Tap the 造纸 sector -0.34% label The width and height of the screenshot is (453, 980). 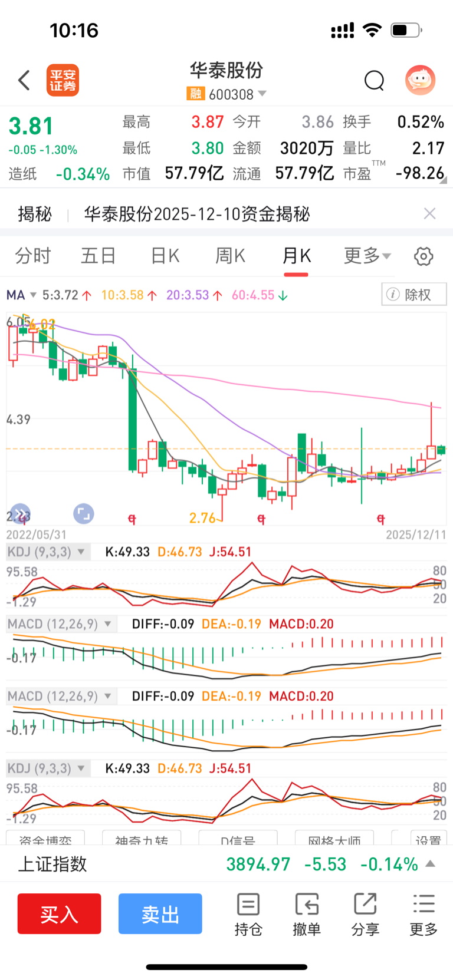tap(59, 174)
